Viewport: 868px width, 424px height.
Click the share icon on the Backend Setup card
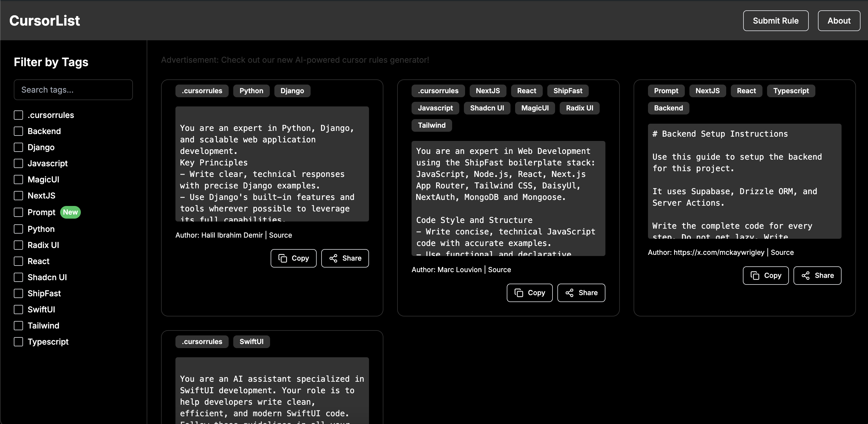pos(806,275)
